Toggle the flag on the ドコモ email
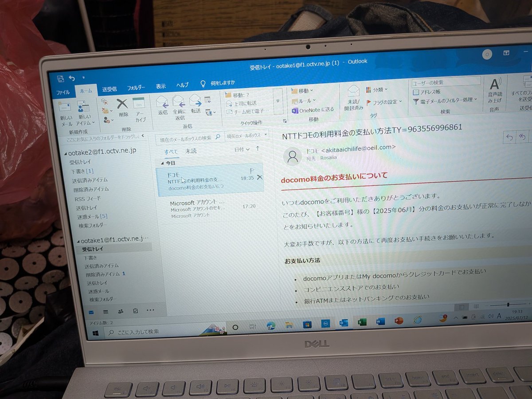The height and width of the screenshot is (399, 532). (x=253, y=170)
